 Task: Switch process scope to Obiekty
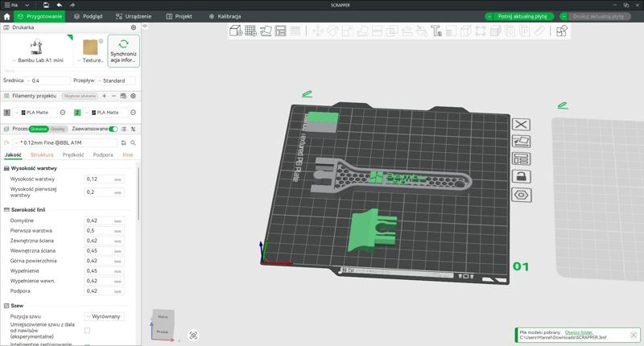click(57, 129)
